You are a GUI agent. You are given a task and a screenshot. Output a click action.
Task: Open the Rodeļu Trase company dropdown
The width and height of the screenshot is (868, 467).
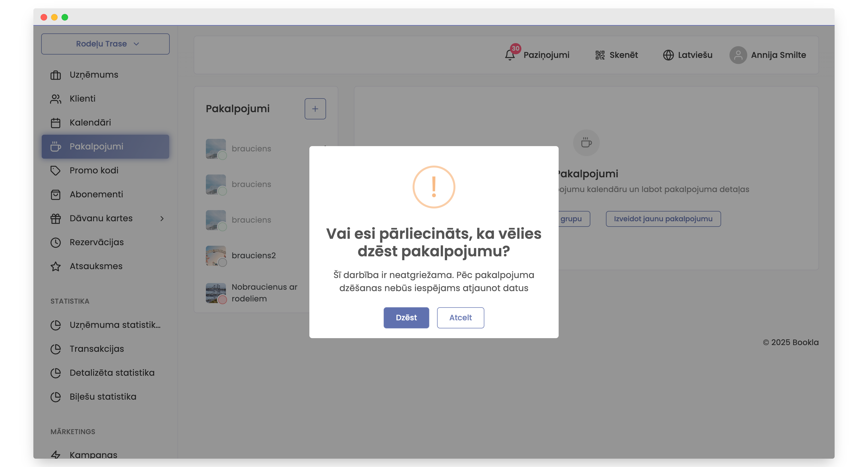[105, 44]
